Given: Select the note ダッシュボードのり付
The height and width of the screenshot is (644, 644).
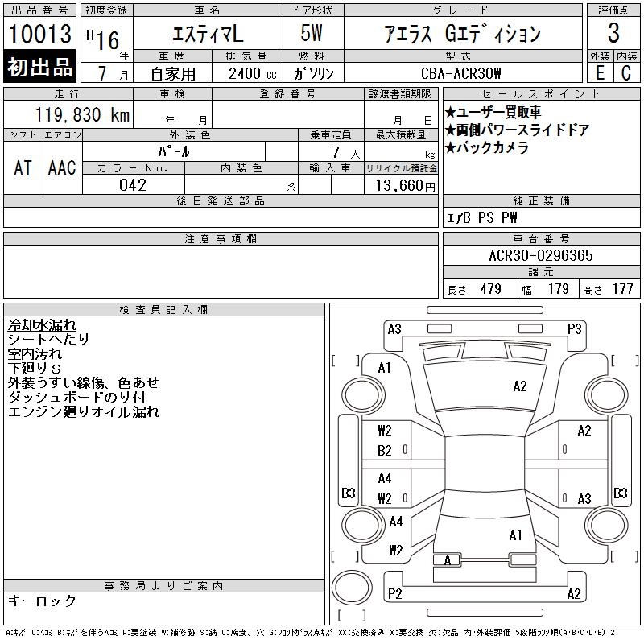Looking at the screenshot, I should (x=76, y=397).
